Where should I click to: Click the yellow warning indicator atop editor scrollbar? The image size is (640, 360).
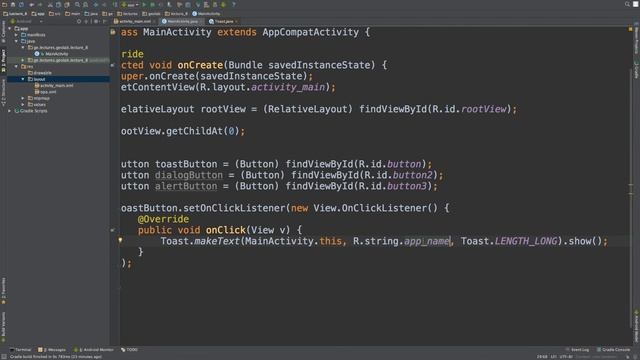pyautogui.click(x=630, y=29)
